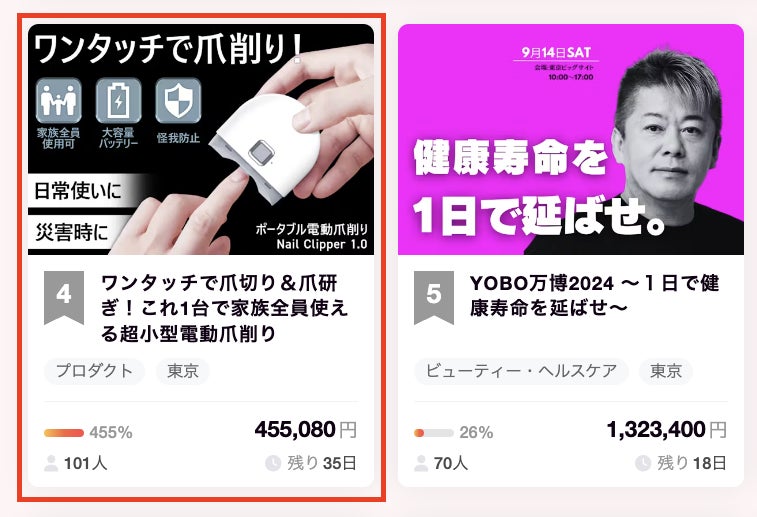Click the family icon in nail clipper banner
The width and height of the screenshot is (757, 517).
[58, 100]
